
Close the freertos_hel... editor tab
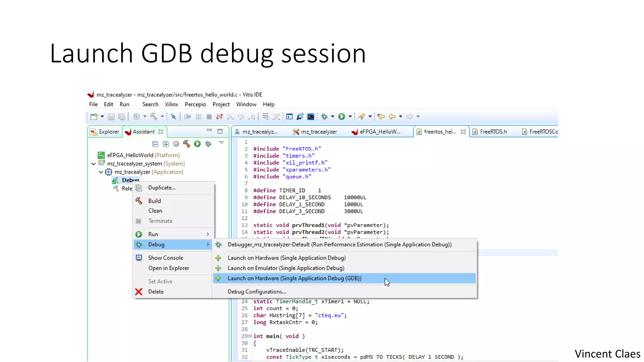pyautogui.click(x=463, y=132)
